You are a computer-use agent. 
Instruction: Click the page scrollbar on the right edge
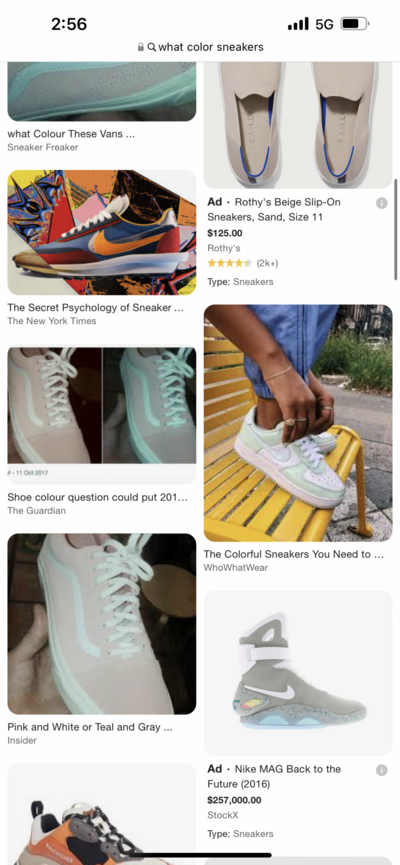click(396, 229)
